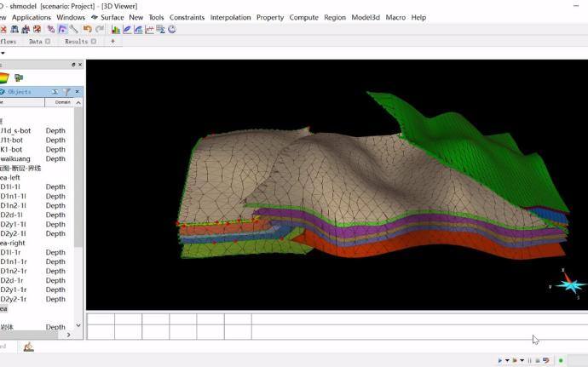Close the Objects browser with its X
The height and width of the screenshot is (367, 588).
(x=78, y=91)
